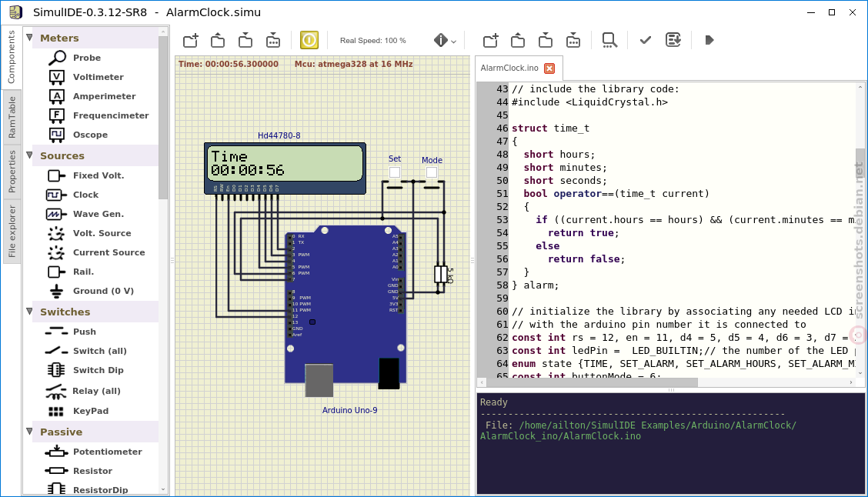Click the find/replace icon in editor
Viewport: 868px width, 497px height.
click(609, 41)
